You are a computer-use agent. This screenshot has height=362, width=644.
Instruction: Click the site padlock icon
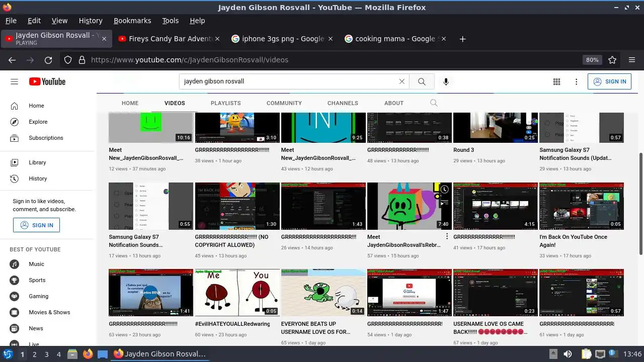[82, 60]
